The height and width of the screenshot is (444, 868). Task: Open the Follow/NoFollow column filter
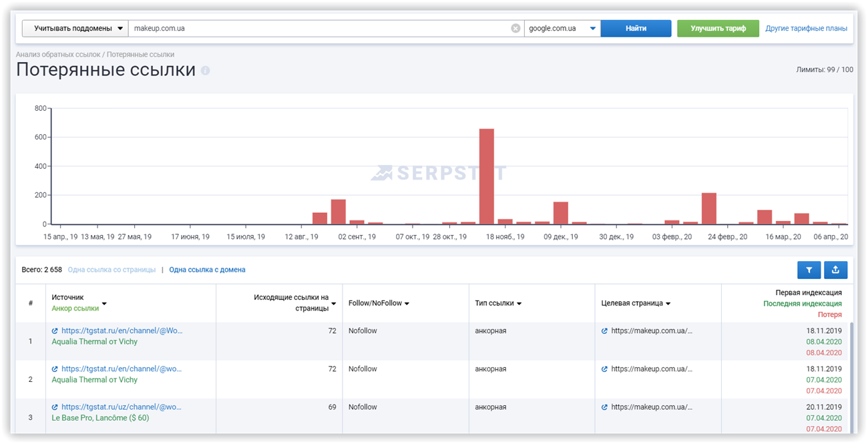pyautogui.click(x=379, y=303)
